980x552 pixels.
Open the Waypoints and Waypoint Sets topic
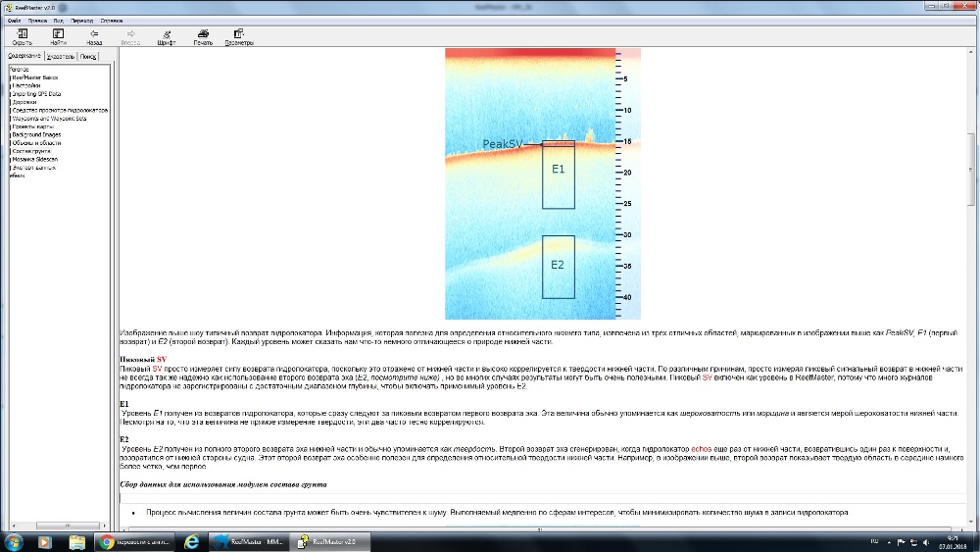[x=49, y=118]
